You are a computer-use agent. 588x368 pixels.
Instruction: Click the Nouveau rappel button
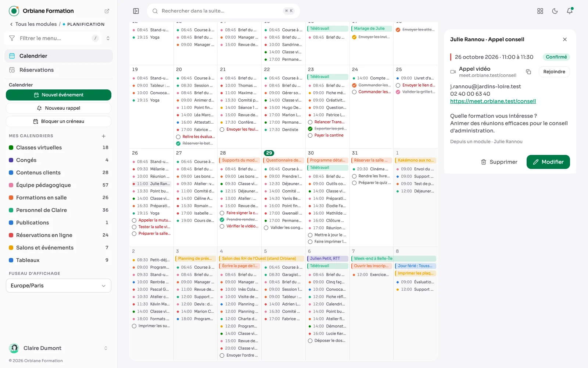58,108
